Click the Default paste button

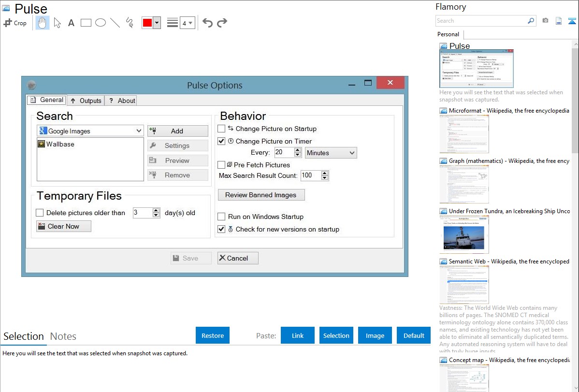[x=414, y=335]
